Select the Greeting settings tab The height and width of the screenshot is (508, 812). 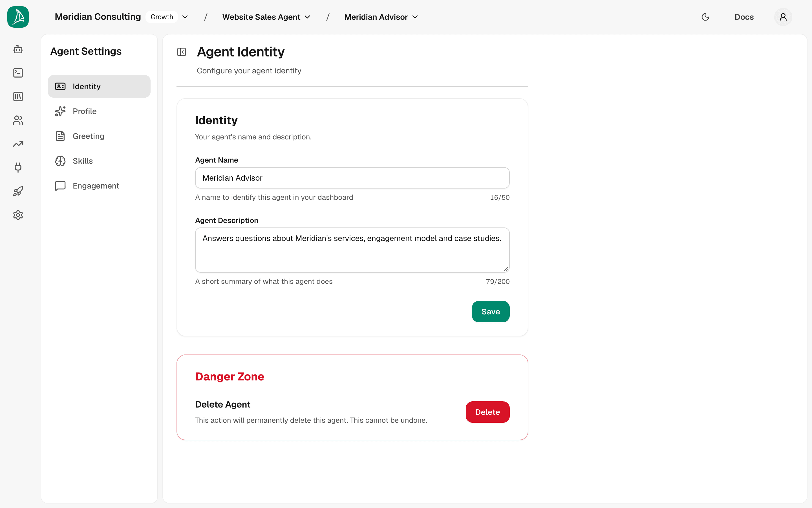[x=99, y=136]
